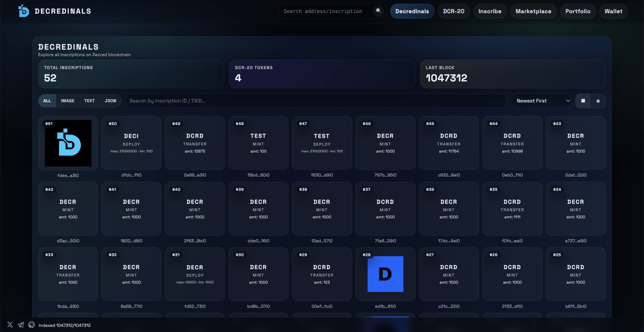Open the Inscribe page
This screenshot has height=332, width=644.
[x=490, y=11]
